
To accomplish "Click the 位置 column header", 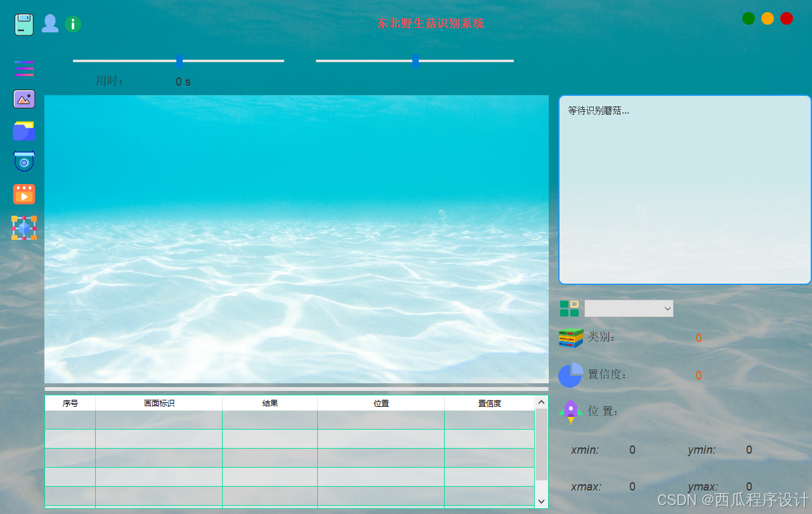I will [381, 403].
